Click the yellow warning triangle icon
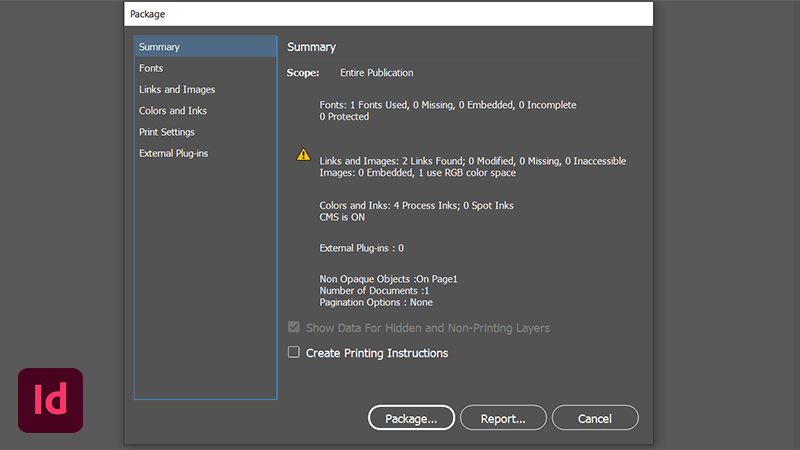The width and height of the screenshot is (800, 450). click(303, 155)
